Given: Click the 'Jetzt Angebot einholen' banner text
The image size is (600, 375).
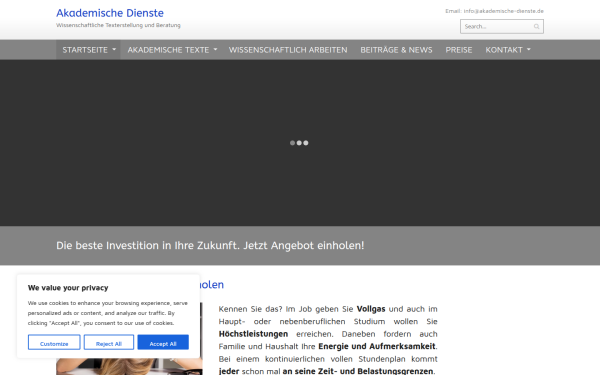Looking at the screenshot, I should click(x=304, y=245).
